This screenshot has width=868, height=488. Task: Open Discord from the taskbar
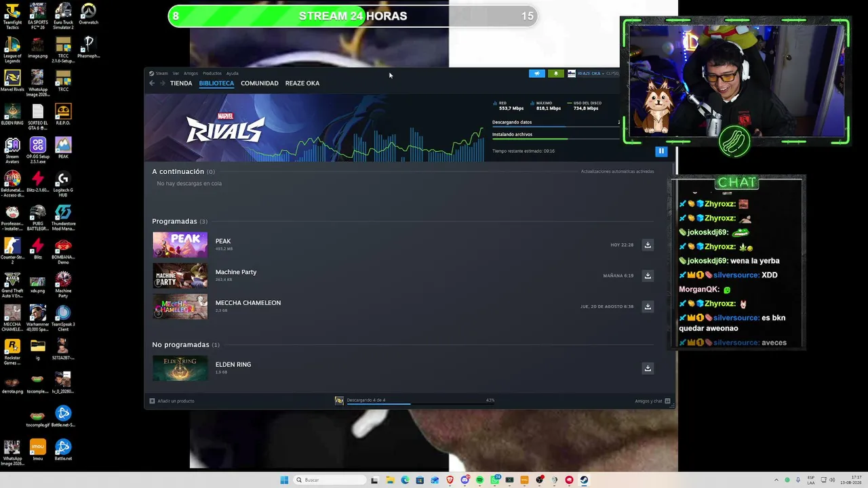tap(465, 480)
